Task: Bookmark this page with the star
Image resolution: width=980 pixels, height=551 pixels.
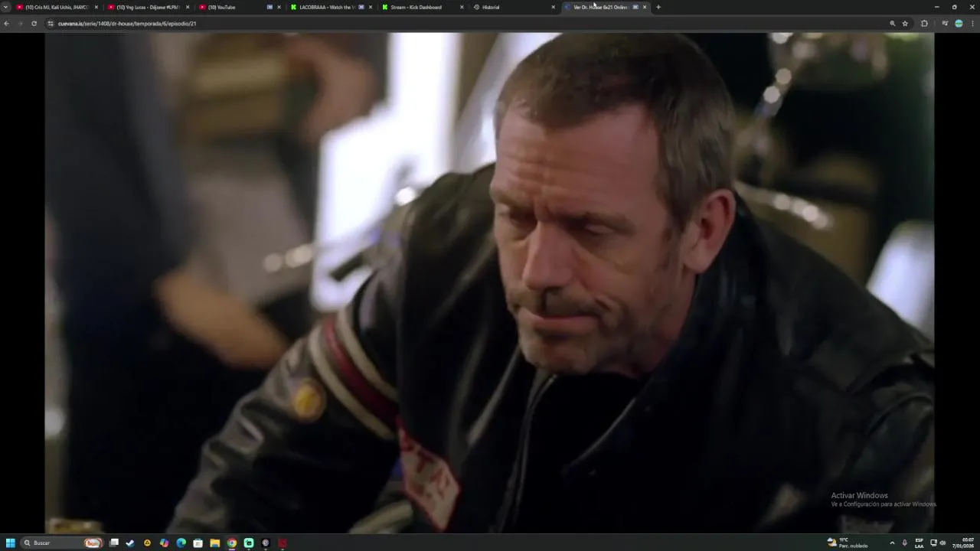Action: 905,24
